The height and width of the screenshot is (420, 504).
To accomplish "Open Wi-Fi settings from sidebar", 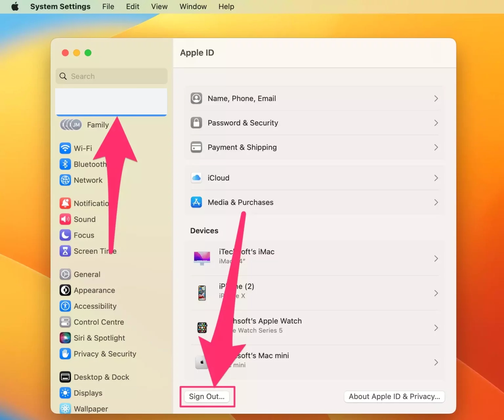I will click(x=65, y=148).
